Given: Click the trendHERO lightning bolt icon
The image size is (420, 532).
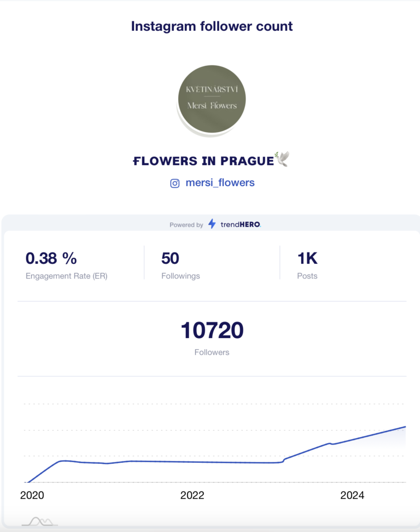Looking at the screenshot, I should (x=212, y=224).
